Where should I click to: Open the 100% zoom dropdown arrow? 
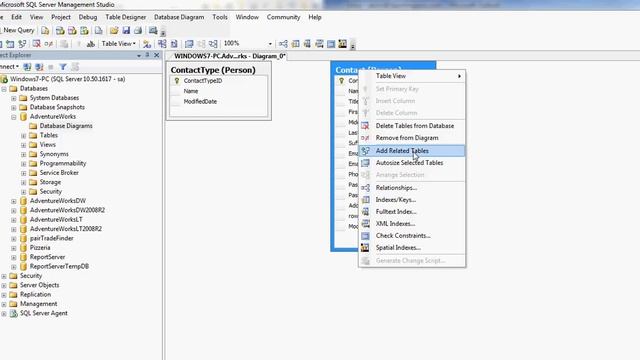point(270,44)
